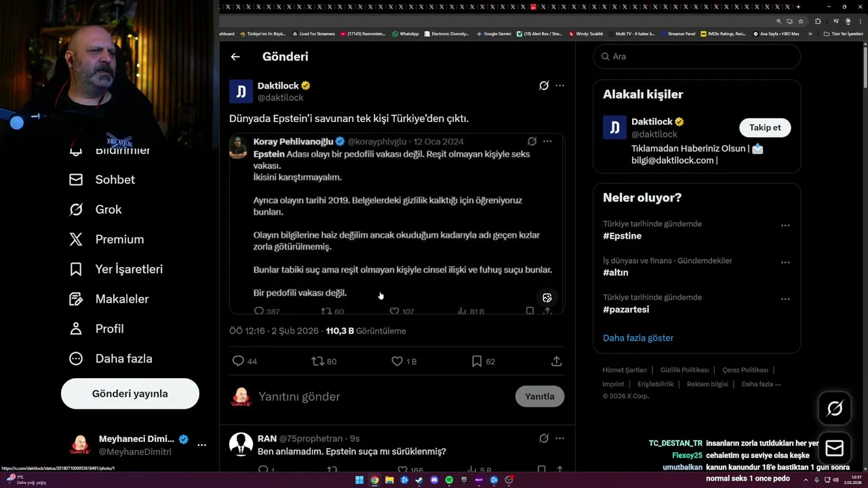The image size is (868, 488).
Task: Open Profil in the sidebar
Action: tap(97, 329)
